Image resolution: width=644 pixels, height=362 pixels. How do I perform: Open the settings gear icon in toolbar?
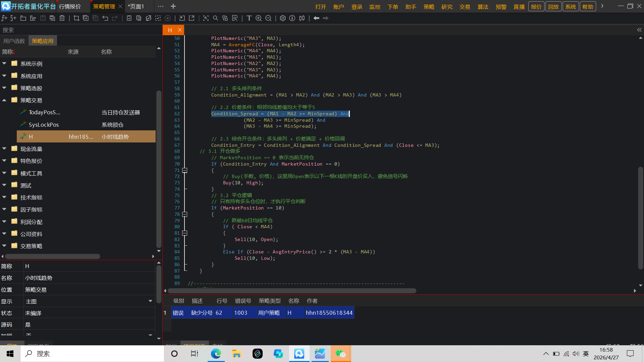coord(283,18)
